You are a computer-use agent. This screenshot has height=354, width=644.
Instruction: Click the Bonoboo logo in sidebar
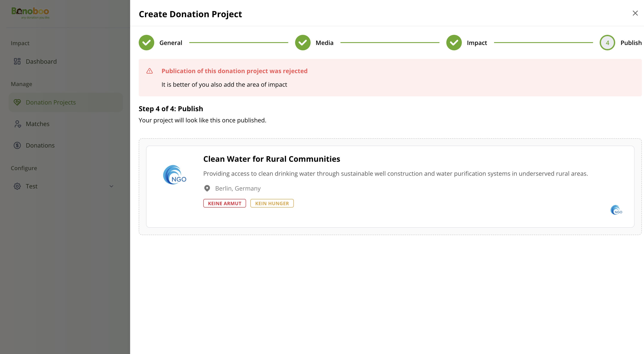[30, 13]
